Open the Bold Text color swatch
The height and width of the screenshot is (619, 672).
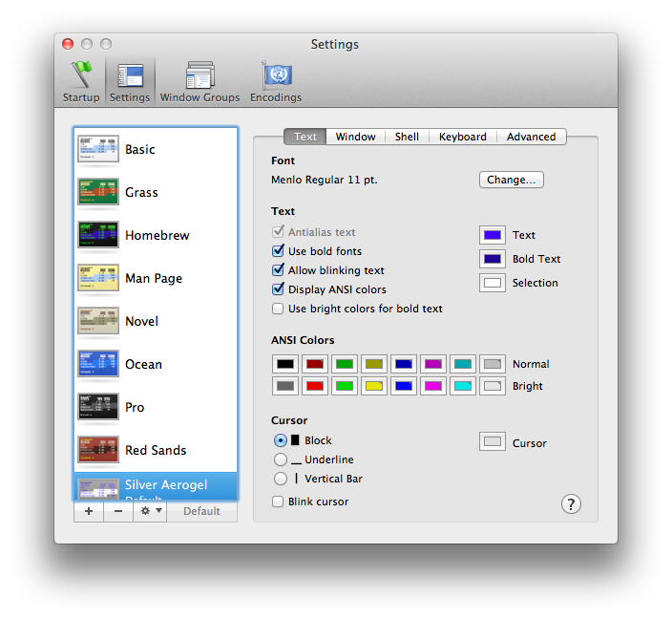(493, 259)
